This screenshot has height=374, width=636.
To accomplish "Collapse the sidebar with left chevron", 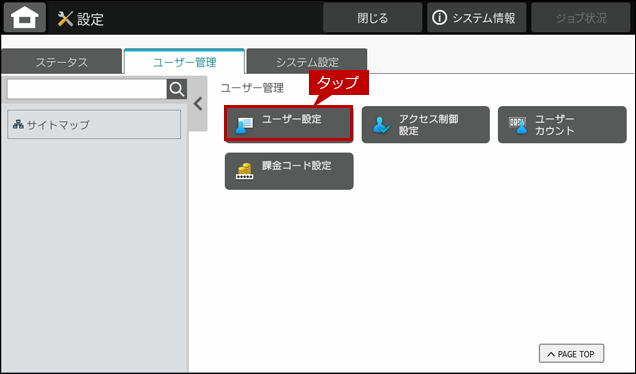I will 198,104.
